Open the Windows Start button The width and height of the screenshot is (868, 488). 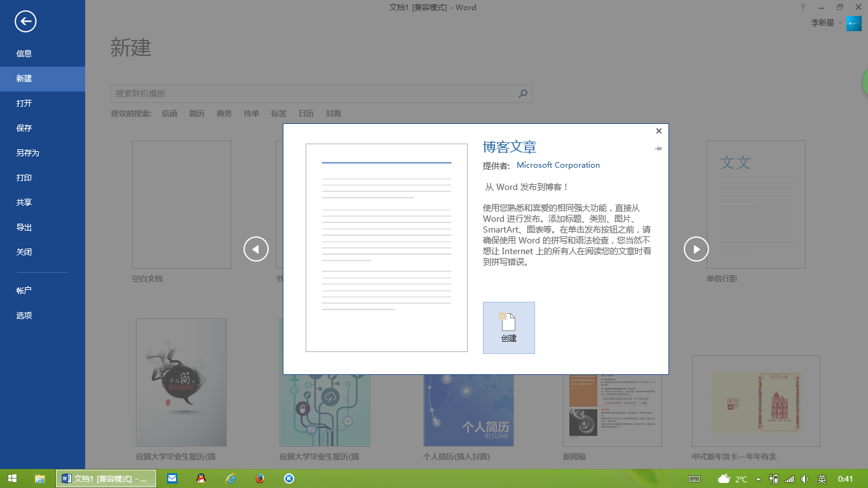(x=12, y=479)
